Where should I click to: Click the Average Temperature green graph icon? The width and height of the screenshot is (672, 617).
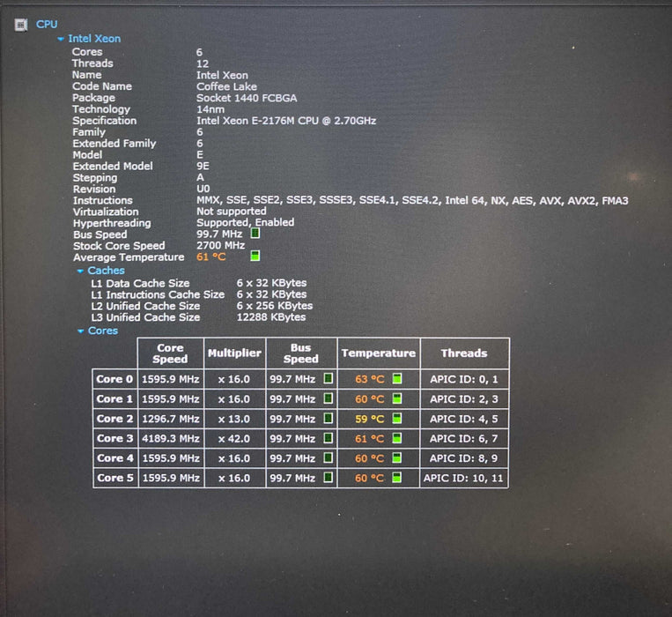(x=255, y=256)
